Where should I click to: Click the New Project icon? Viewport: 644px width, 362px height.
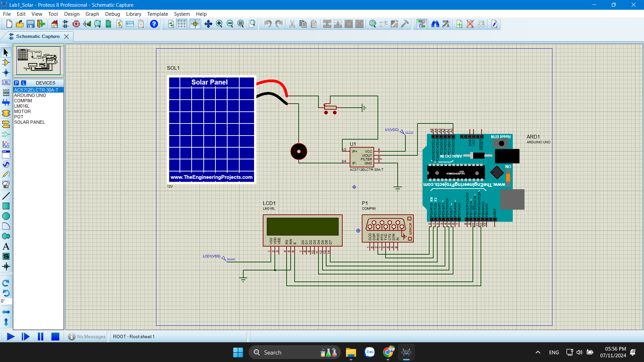tap(9, 24)
